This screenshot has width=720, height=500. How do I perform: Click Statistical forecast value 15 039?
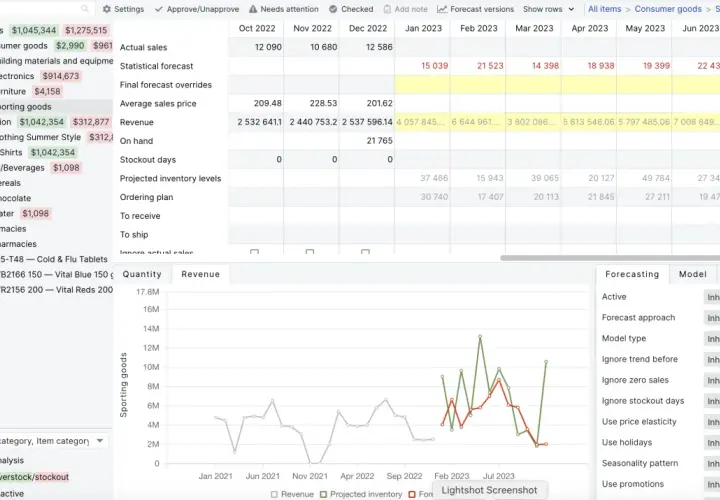pyautogui.click(x=434, y=66)
